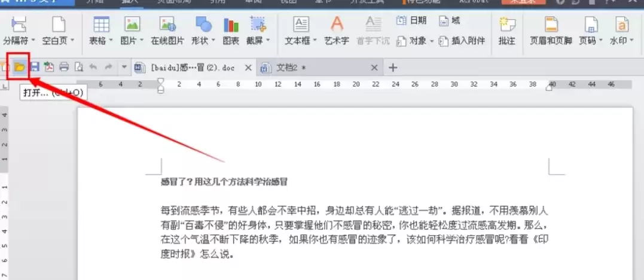Expand the arrow beside 对象 label

point(432,41)
